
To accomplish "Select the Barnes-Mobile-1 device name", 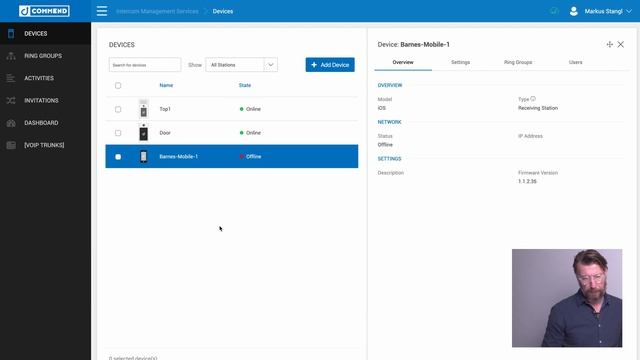I will coord(178,156).
